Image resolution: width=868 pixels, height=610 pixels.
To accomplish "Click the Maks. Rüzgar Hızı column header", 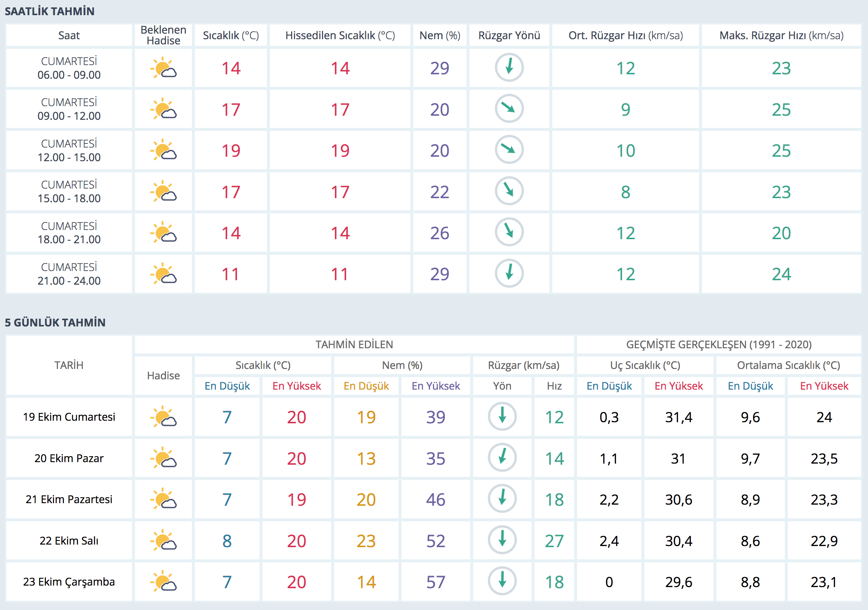I will (781, 35).
